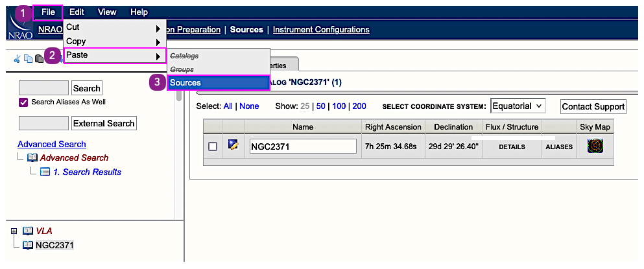Click the NGC2371 name input field
The height and width of the screenshot is (269, 644).
click(x=303, y=146)
